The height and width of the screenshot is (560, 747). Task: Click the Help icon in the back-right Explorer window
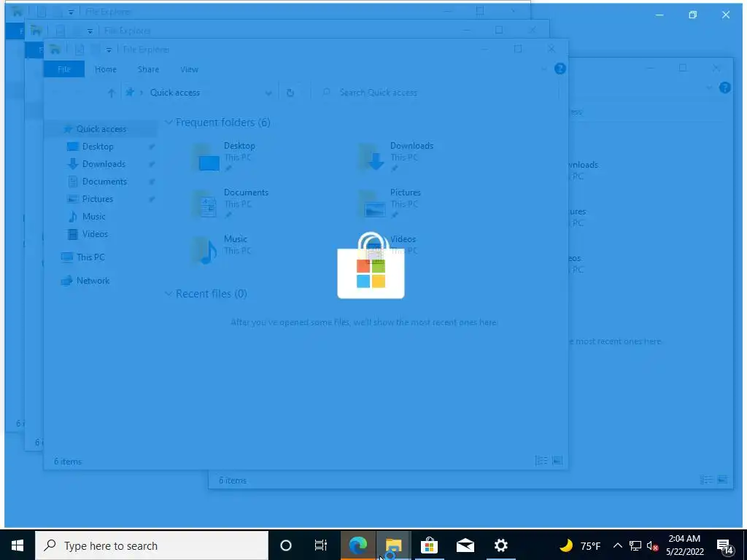pos(724,87)
